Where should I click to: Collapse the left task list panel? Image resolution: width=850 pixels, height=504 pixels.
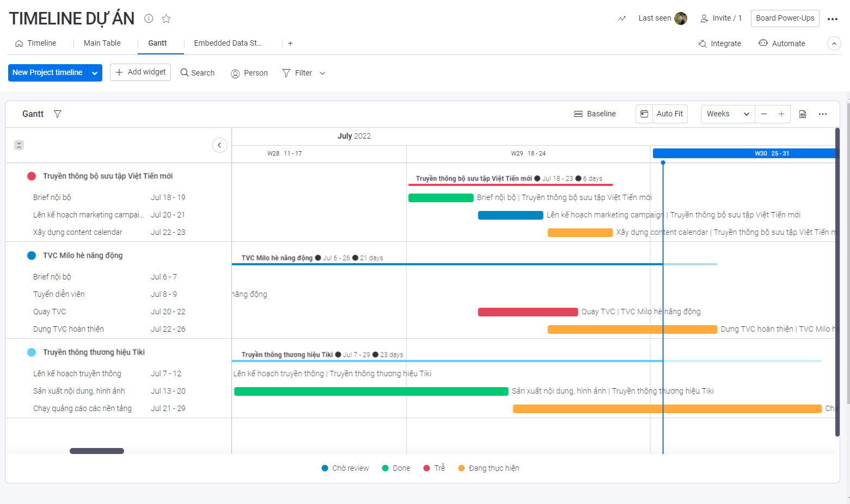pyautogui.click(x=220, y=145)
